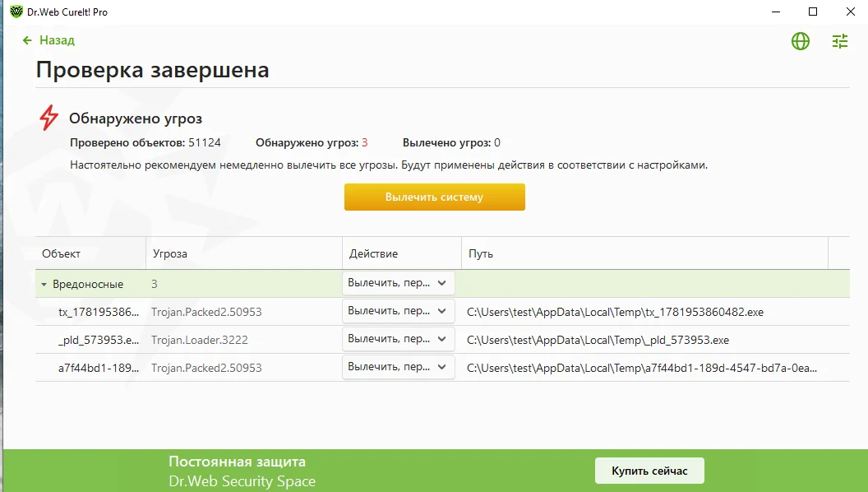Close the Dr.Web CureIt! window
The height and width of the screenshot is (492, 868).
850,12
